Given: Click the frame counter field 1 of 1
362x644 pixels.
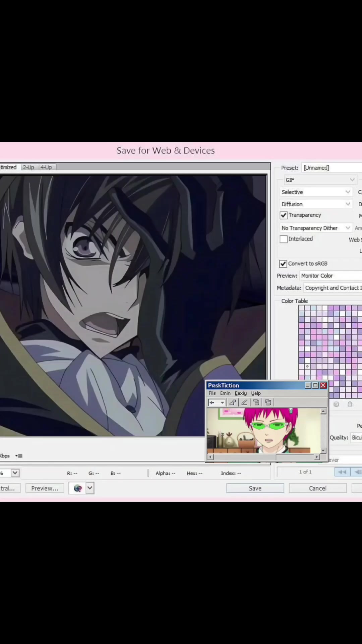Looking at the screenshot, I should [305, 472].
